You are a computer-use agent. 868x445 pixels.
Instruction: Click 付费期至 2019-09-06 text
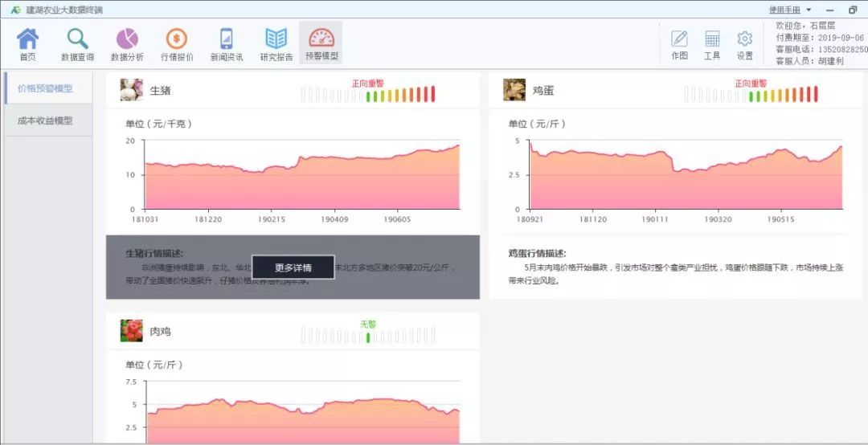[820, 38]
